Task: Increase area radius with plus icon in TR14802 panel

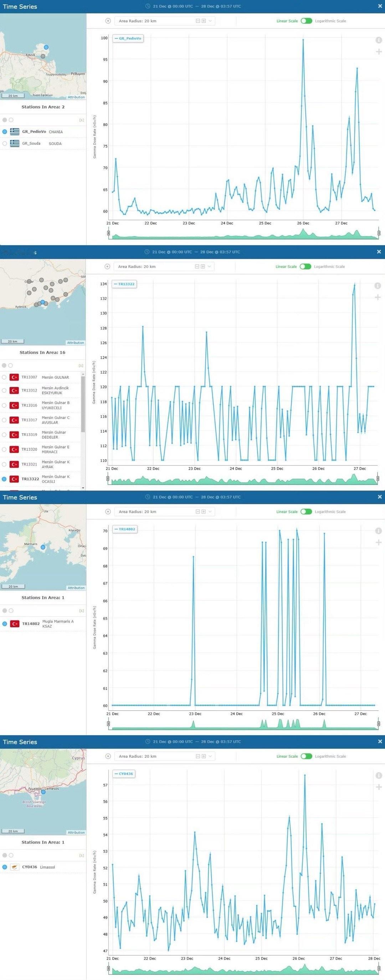Action: pos(204,512)
